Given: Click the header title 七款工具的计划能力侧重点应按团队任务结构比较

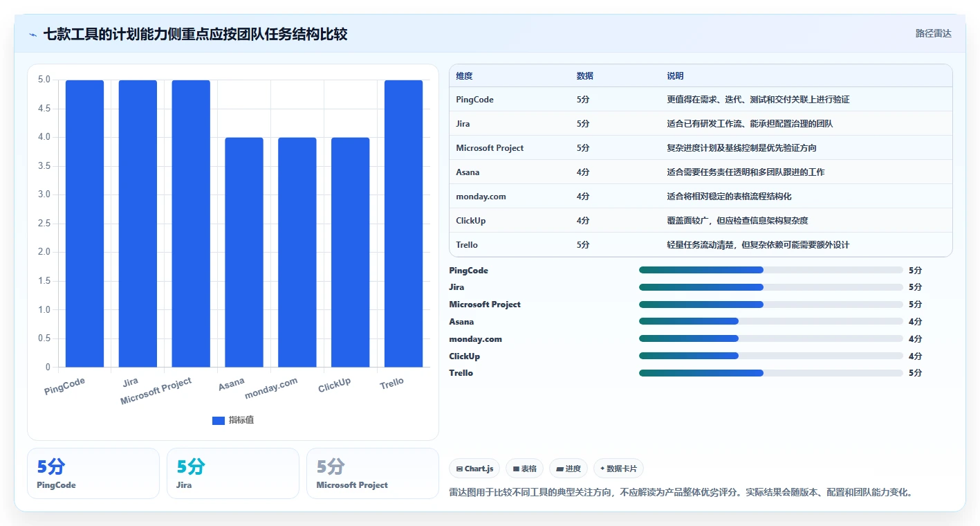Looking at the screenshot, I should click(196, 34).
